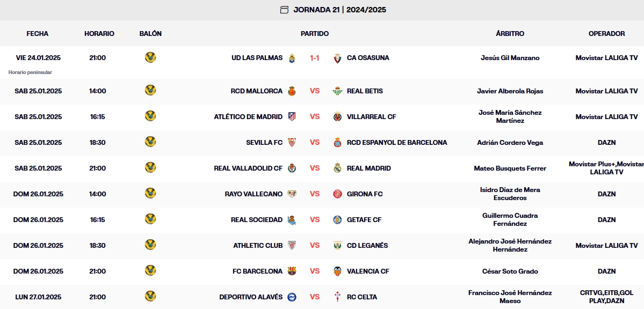Open the UD Las Palmas team link
This screenshot has height=309, width=644.
tap(257, 58)
